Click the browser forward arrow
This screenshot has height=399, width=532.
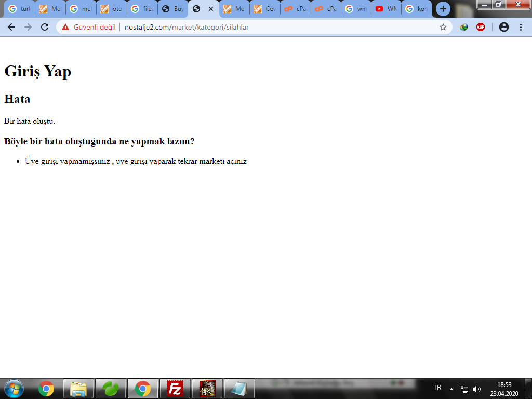[28, 27]
